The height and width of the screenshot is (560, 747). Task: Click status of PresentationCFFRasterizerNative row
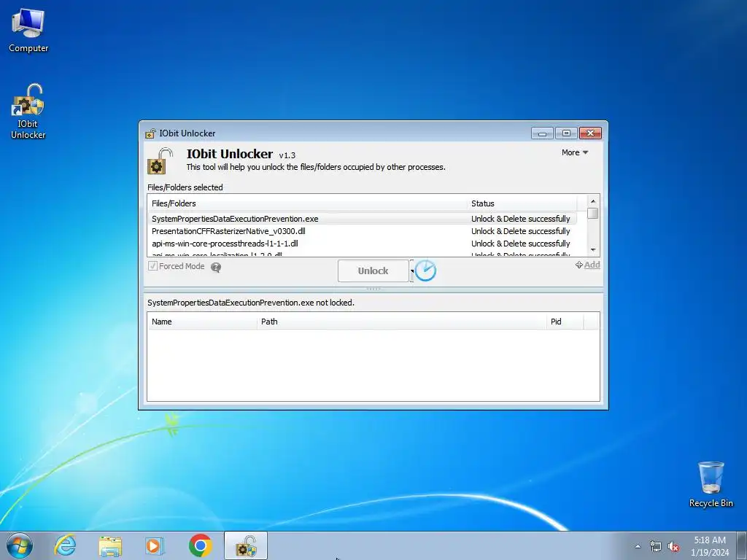[520, 231]
